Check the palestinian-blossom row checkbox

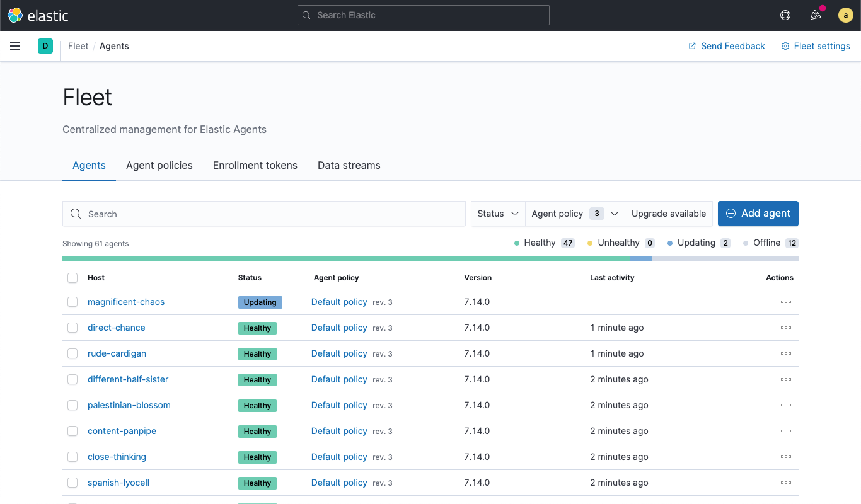point(72,405)
